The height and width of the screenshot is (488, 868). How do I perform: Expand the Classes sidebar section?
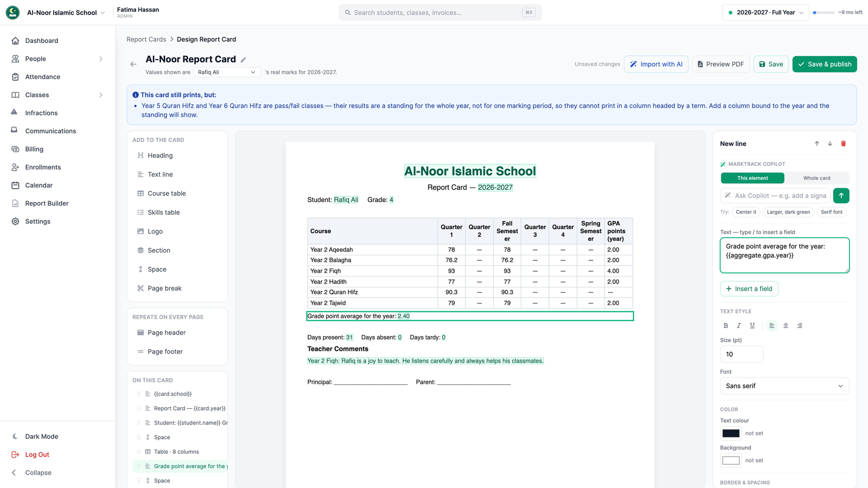tap(58, 95)
